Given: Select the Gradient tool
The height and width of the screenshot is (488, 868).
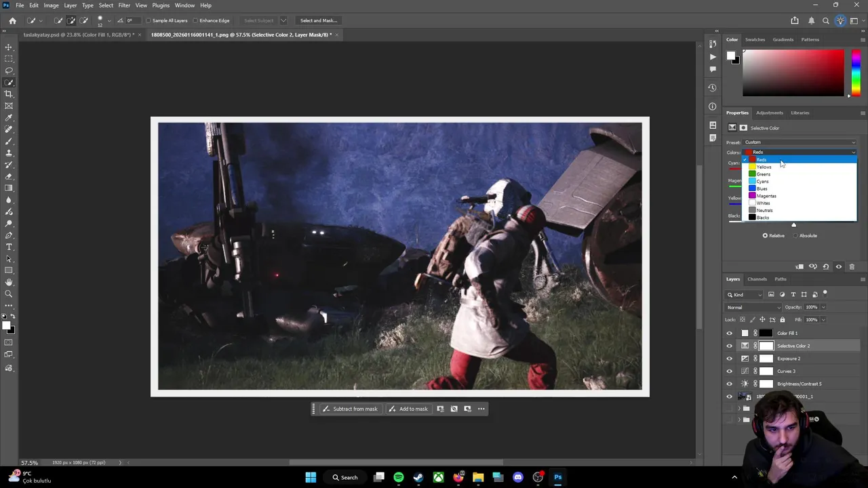Looking at the screenshot, I should (x=9, y=188).
